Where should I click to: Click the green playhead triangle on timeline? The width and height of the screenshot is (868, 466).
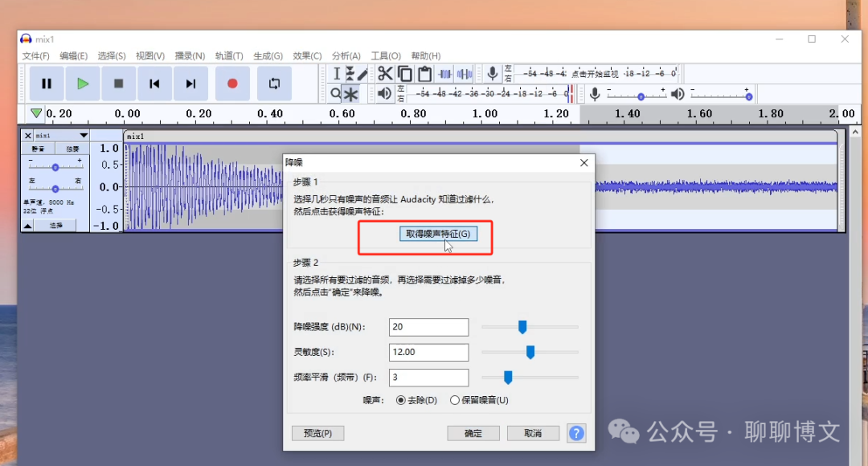click(35, 114)
